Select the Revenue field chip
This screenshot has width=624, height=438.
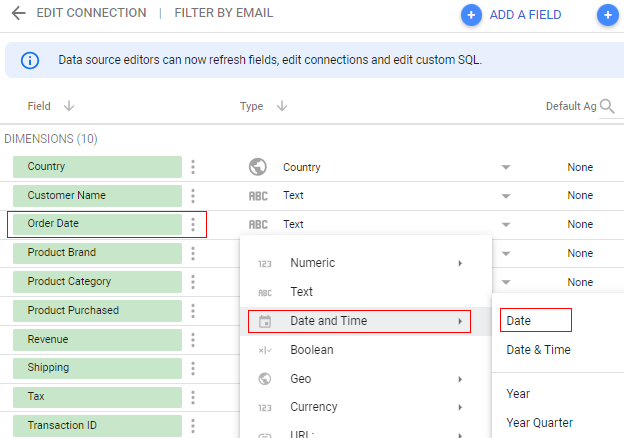[x=98, y=340]
